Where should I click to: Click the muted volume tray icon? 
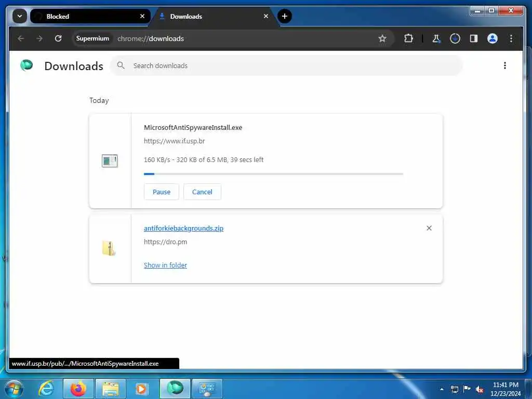pyautogui.click(x=480, y=390)
